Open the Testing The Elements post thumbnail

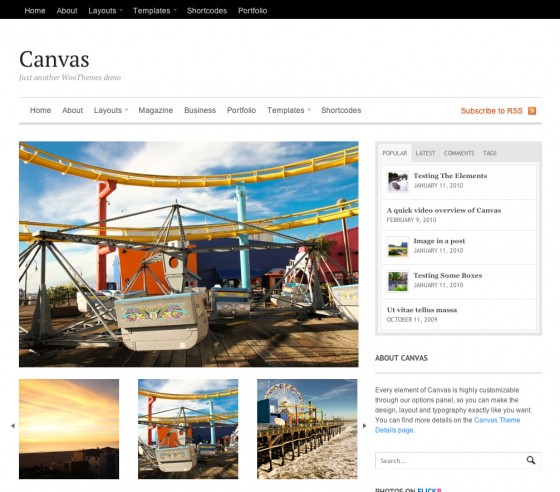398,181
